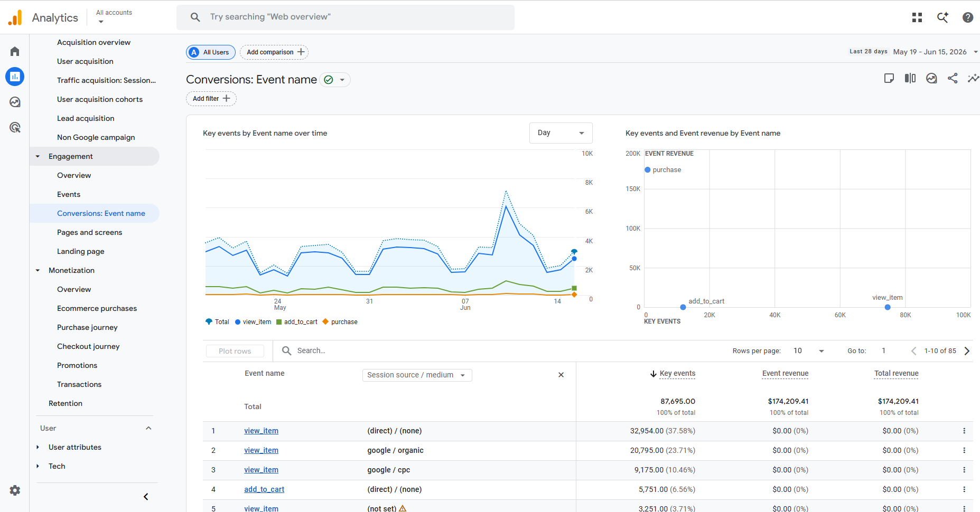Viewport: 980px width, 512px height.
Task: Go to next page of table rows
Action: pos(967,351)
